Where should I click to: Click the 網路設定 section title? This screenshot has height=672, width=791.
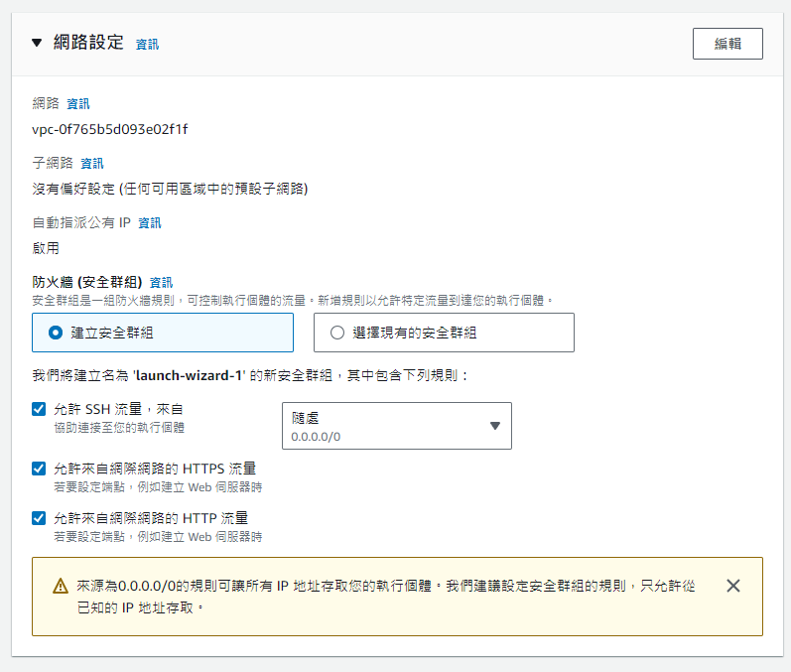pyautogui.click(x=88, y=43)
